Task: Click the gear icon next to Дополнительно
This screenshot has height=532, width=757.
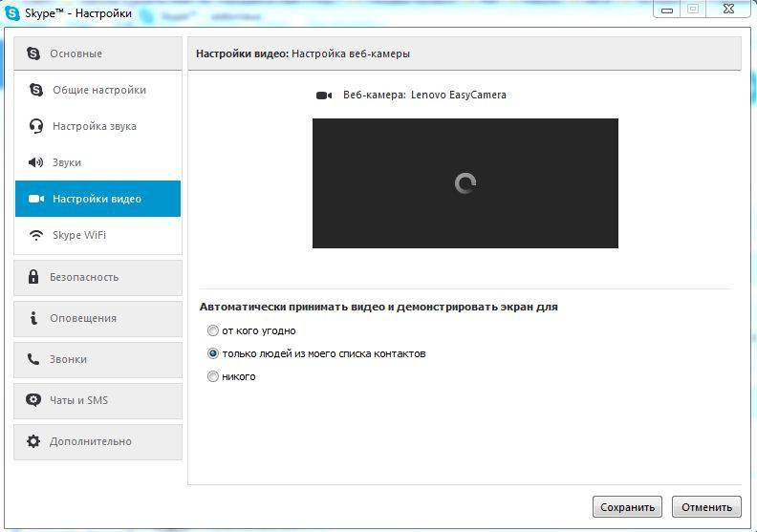Action: click(33, 441)
